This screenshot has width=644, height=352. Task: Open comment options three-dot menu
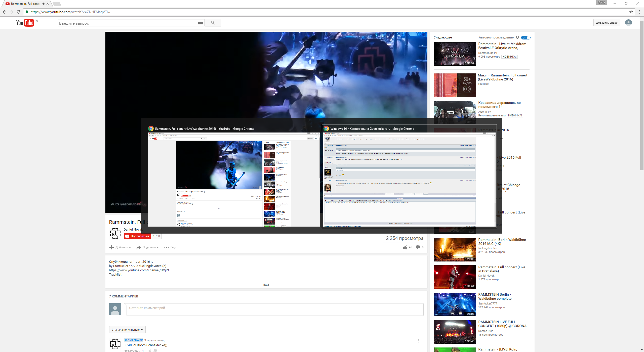(418, 341)
